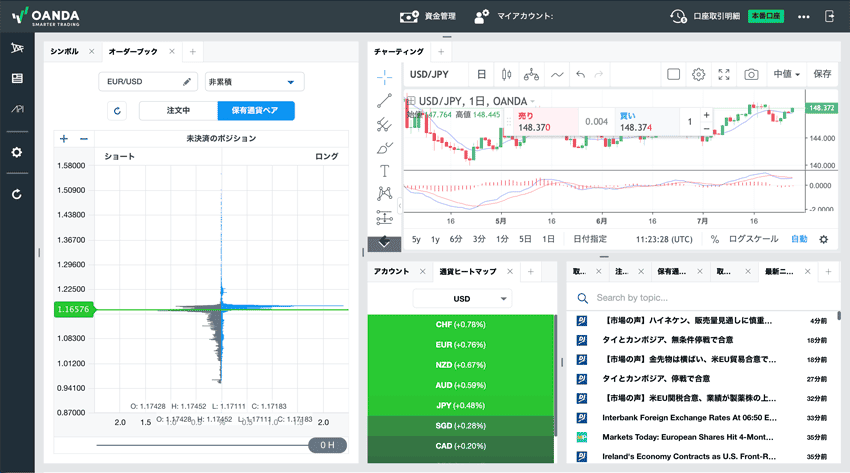Click the 0 H time slider handle
This screenshot has width=850, height=473.
pos(327,445)
